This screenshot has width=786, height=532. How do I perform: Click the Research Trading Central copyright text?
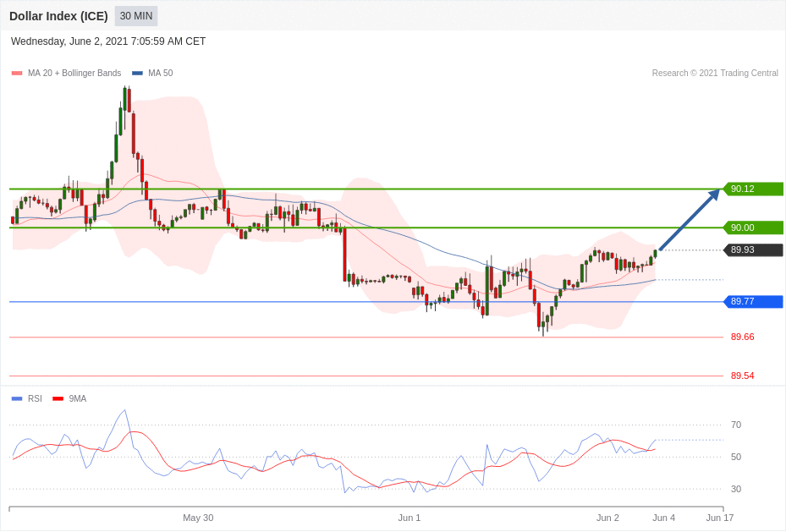pyautogui.click(x=715, y=74)
